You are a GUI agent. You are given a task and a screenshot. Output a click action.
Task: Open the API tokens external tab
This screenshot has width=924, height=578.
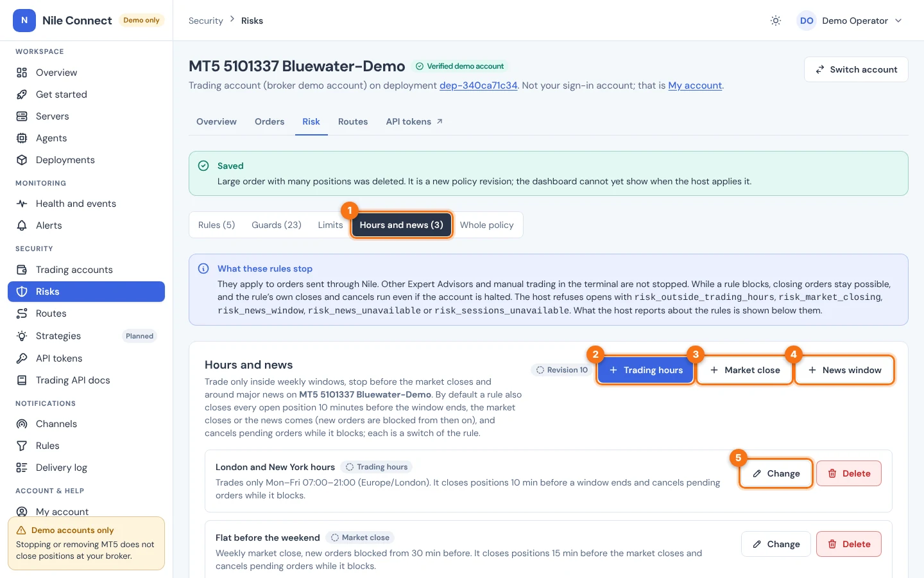tap(415, 121)
